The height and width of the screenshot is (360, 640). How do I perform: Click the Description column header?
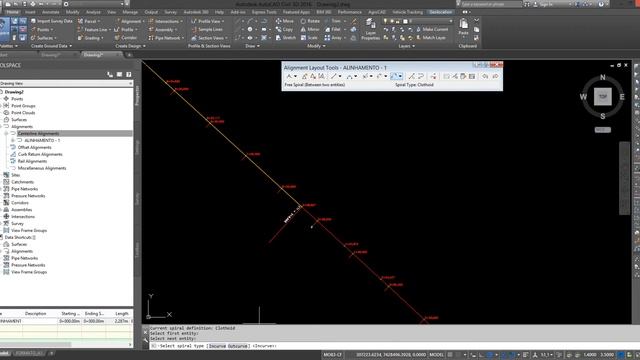click(36, 313)
